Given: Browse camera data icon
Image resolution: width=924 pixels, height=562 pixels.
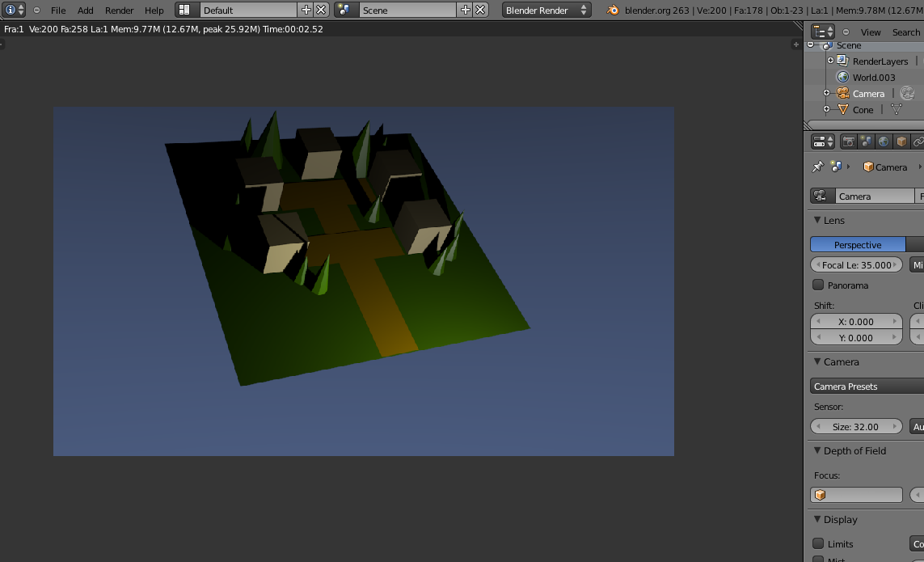Looking at the screenshot, I should tap(823, 196).
